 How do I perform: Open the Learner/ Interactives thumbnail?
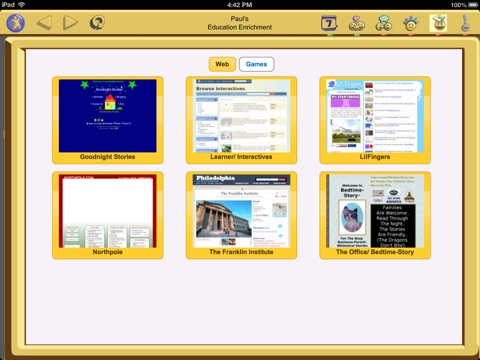click(x=241, y=120)
